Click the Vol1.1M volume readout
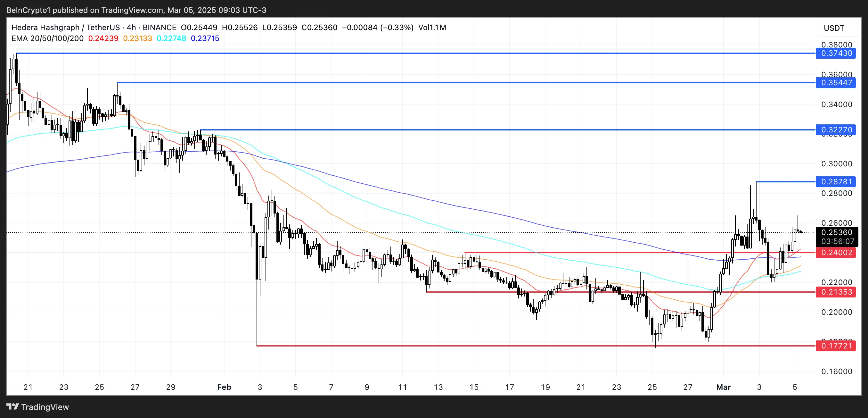868x418 pixels. point(432,28)
